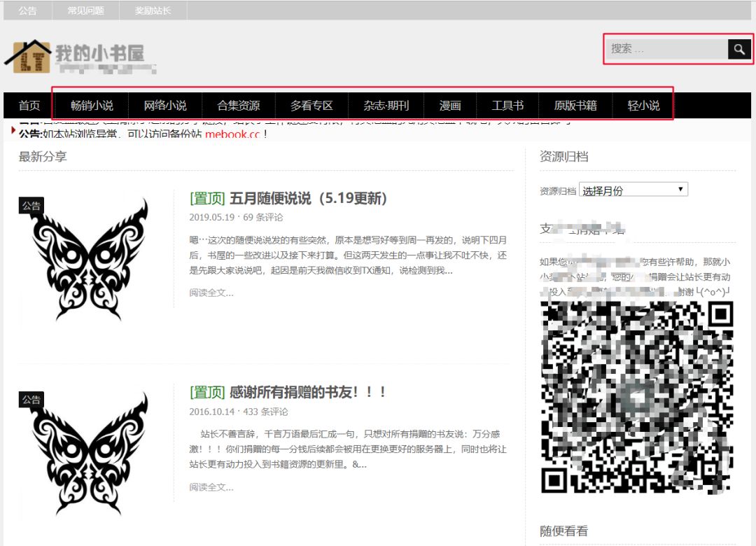This screenshot has height=546, width=756.
Task: Open the 轻小说 category
Action: tap(643, 105)
